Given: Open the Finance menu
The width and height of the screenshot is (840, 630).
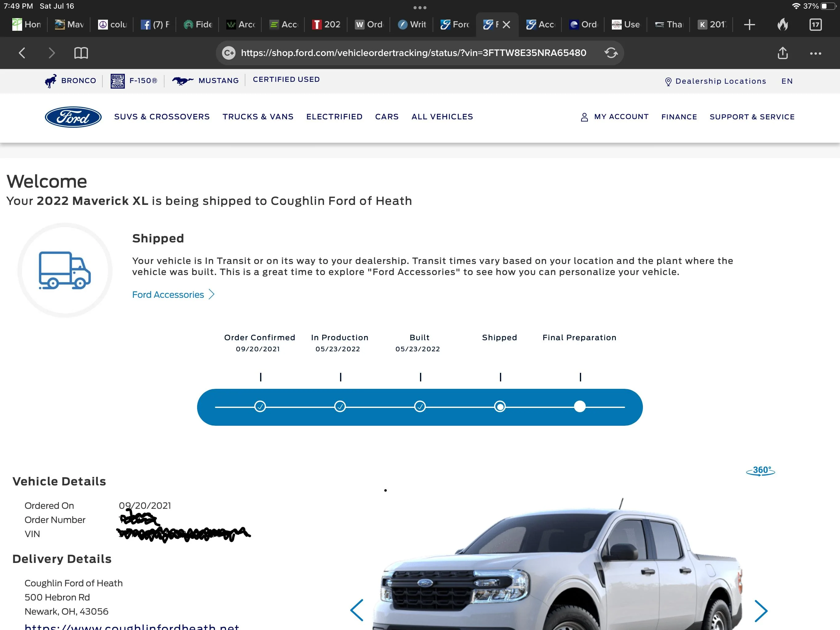Looking at the screenshot, I should (x=680, y=117).
